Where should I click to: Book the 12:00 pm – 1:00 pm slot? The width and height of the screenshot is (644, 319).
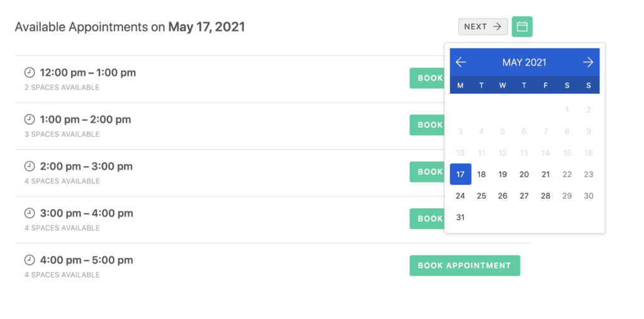click(427, 78)
